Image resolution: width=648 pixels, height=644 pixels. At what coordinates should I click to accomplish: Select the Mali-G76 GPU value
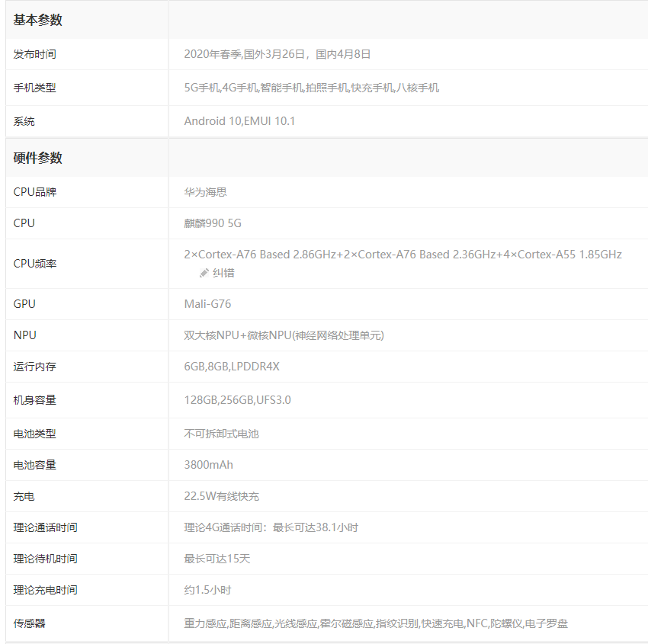click(207, 304)
